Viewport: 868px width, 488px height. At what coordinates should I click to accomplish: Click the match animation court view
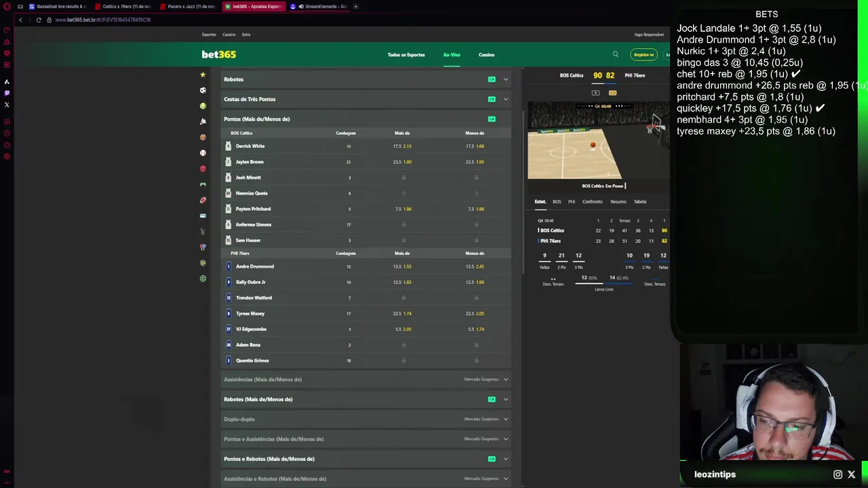(x=598, y=141)
